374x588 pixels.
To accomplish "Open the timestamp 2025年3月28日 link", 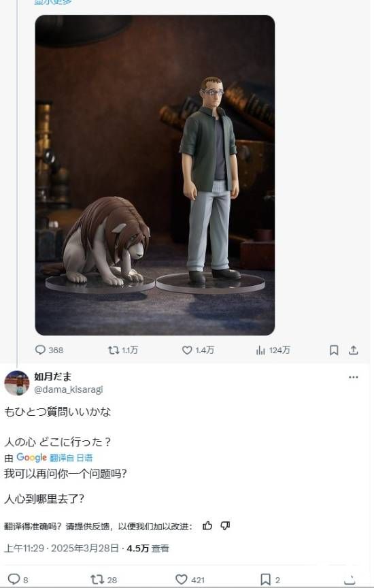I will [x=85, y=549].
